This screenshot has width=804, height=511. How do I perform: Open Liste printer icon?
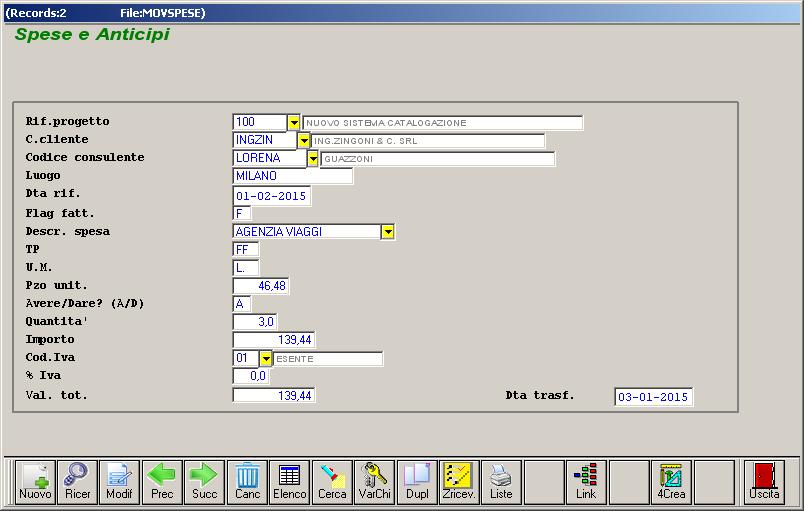(x=501, y=482)
